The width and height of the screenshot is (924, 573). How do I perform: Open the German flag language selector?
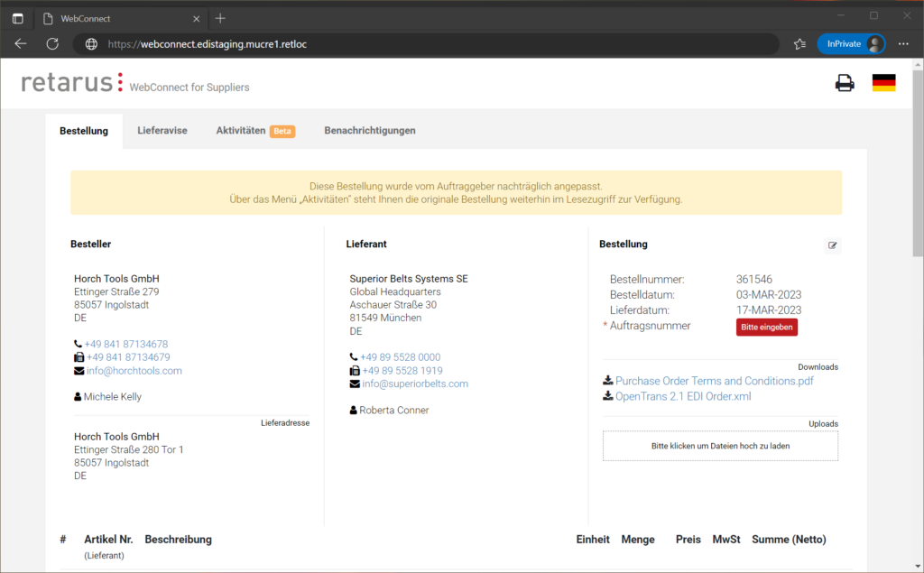click(x=883, y=83)
